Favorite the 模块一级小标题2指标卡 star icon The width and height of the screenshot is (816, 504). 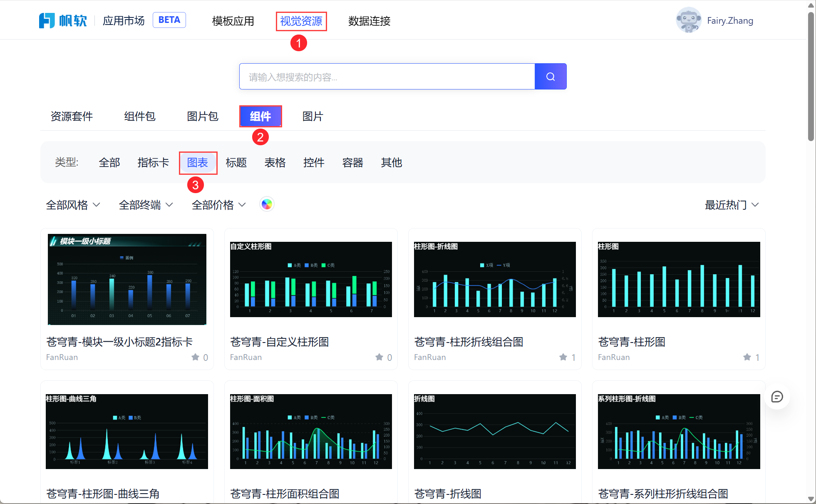click(195, 357)
